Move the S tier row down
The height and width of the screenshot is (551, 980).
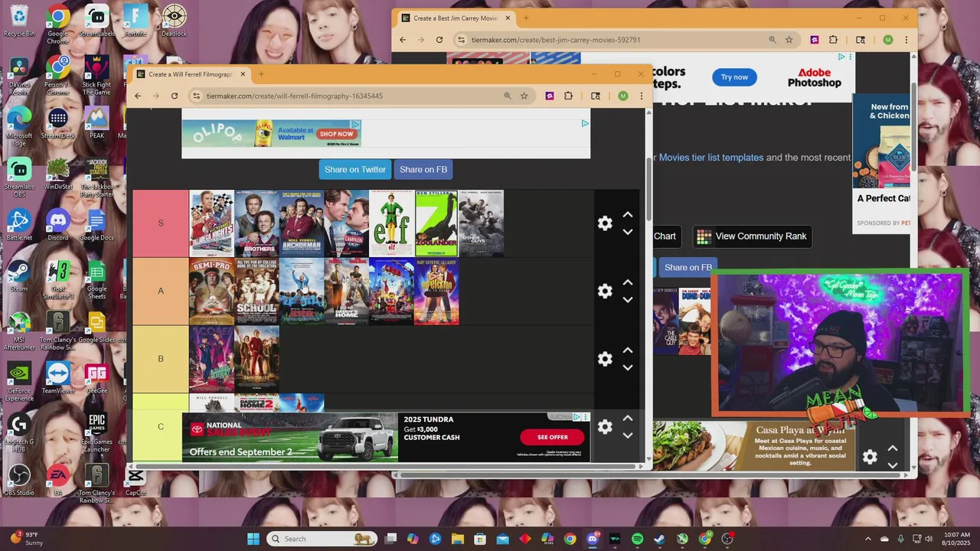628,232
